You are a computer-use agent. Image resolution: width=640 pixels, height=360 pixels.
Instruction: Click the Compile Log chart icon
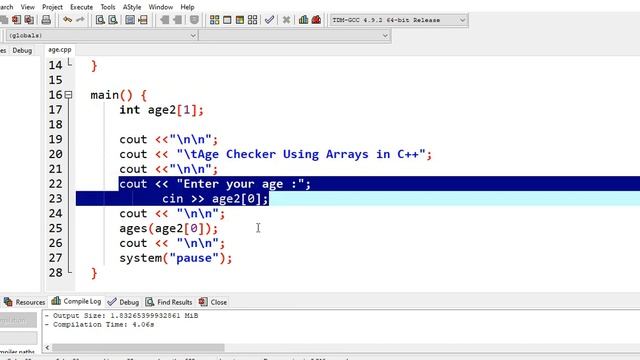tap(56, 301)
